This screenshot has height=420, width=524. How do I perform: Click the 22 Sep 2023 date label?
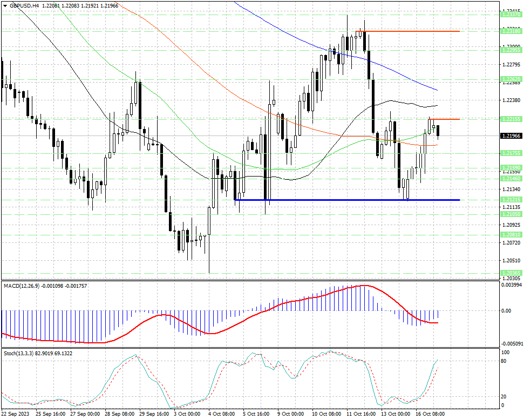click(15, 414)
